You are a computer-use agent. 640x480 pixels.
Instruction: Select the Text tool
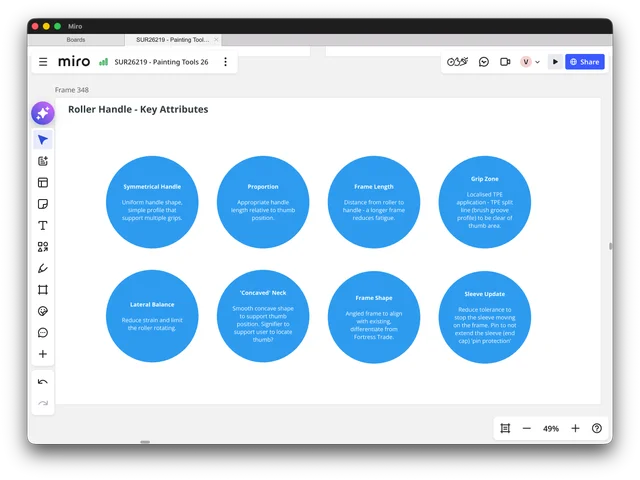(43, 225)
